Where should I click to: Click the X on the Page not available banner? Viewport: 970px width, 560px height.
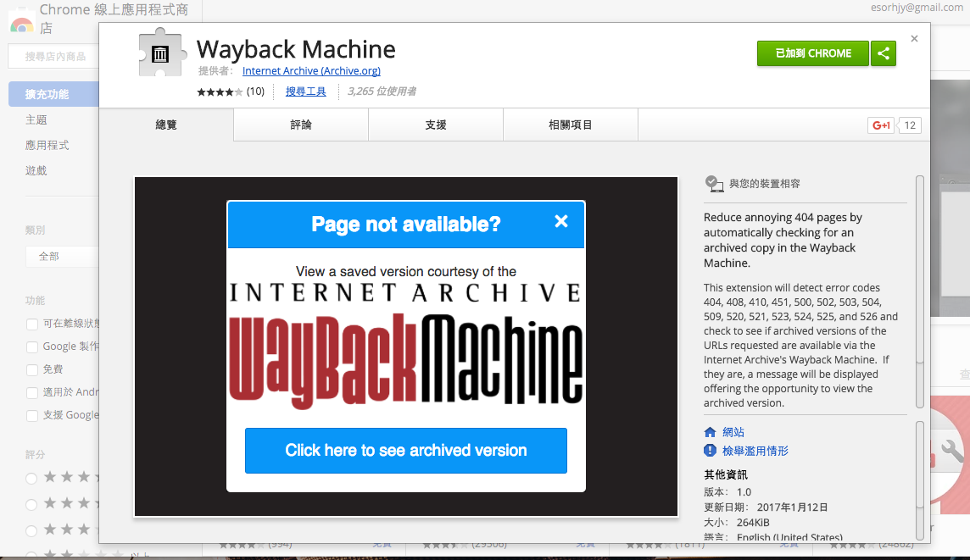pyautogui.click(x=561, y=221)
